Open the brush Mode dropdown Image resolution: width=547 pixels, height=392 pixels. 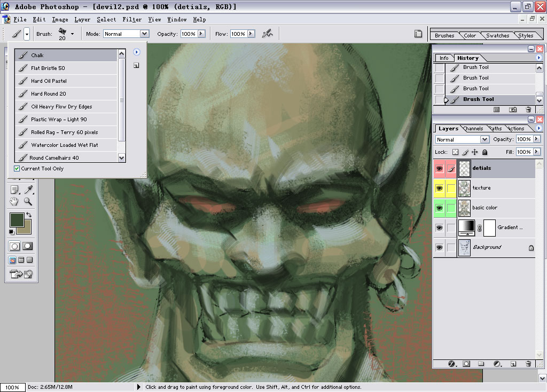click(x=144, y=34)
